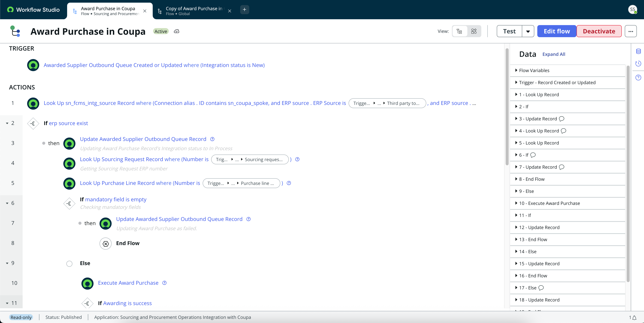Click the notification bell in status bar
Screen dimensions: 644x323
(x=635, y=318)
